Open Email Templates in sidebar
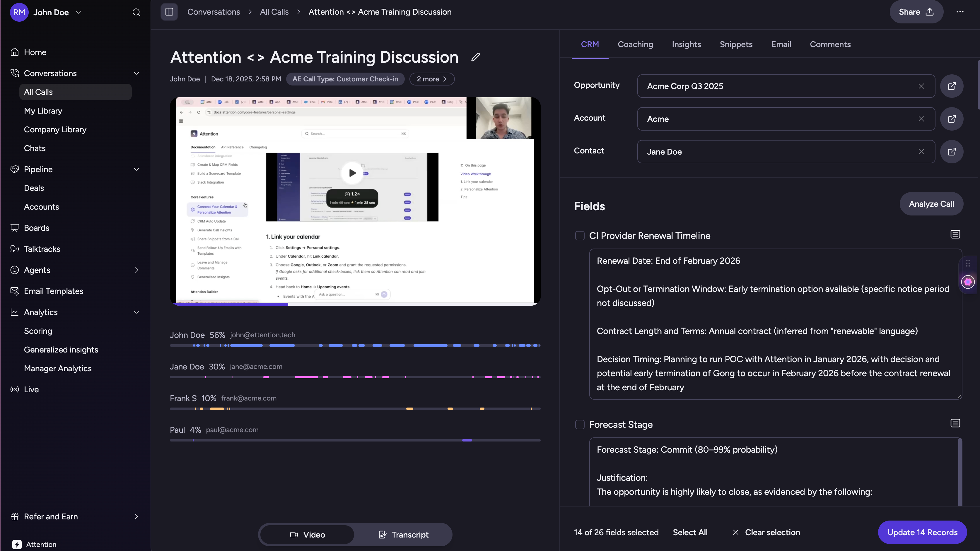The height and width of the screenshot is (551, 980). [x=54, y=291]
